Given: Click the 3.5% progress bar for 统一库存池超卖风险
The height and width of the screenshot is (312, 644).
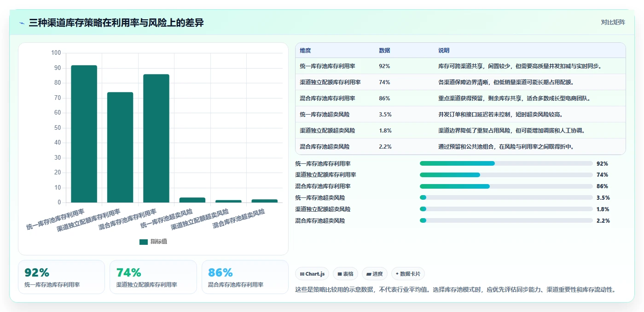Looking at the screenshot, I should 506,197.
